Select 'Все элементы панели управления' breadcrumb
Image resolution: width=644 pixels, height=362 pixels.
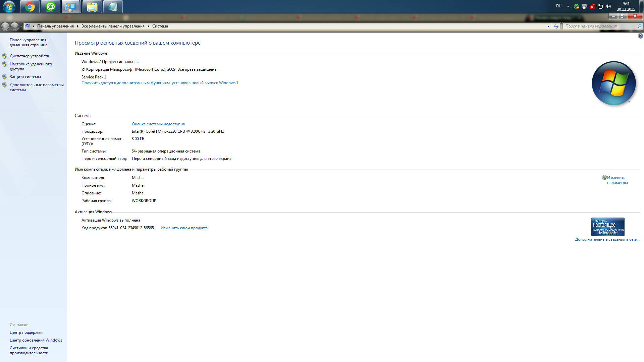113,26
